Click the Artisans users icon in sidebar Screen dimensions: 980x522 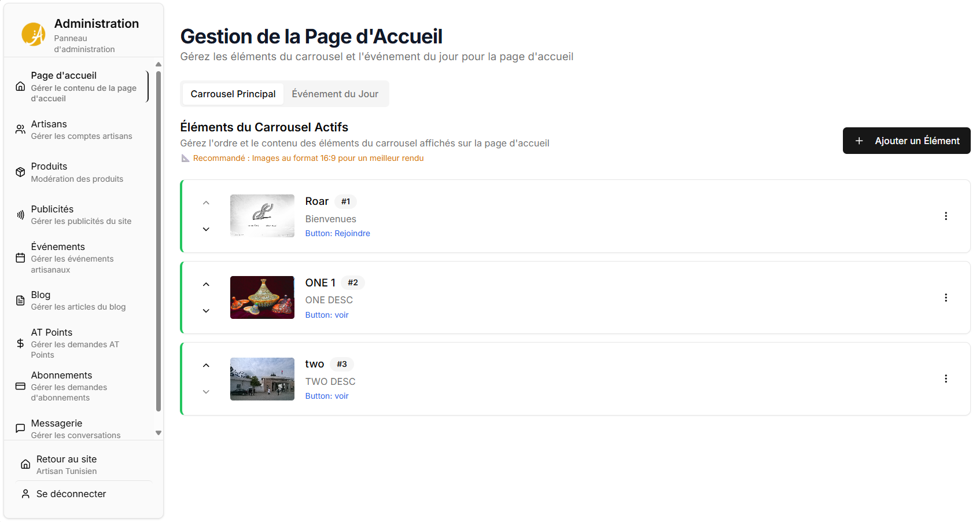(x=20, y=129)
